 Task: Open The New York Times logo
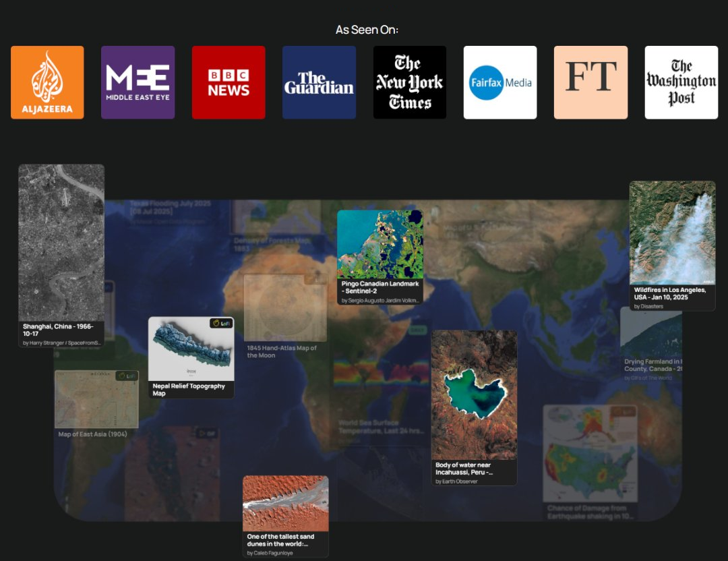(410, 82)
